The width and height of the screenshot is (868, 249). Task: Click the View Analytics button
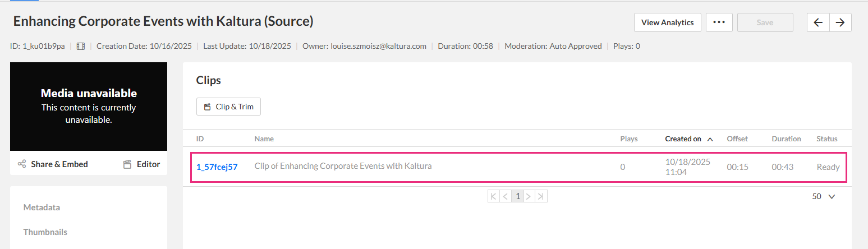pyautogui.click(x=668, y=22)
